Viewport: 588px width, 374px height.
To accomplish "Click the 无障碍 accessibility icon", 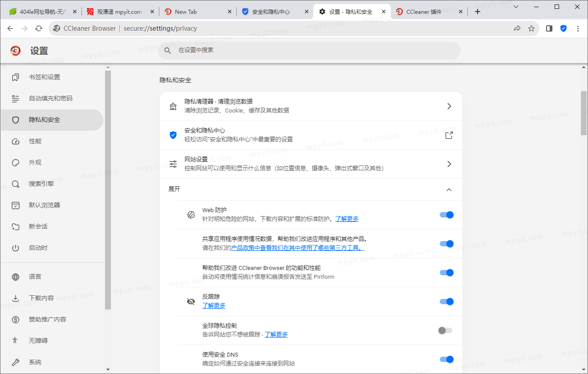I will tap(16, 341).
